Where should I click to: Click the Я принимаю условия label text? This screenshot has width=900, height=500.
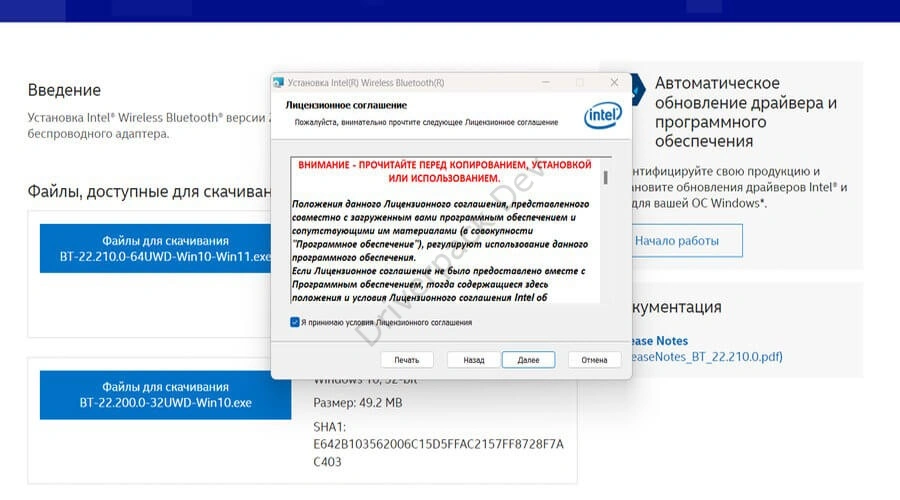(386, 323)
